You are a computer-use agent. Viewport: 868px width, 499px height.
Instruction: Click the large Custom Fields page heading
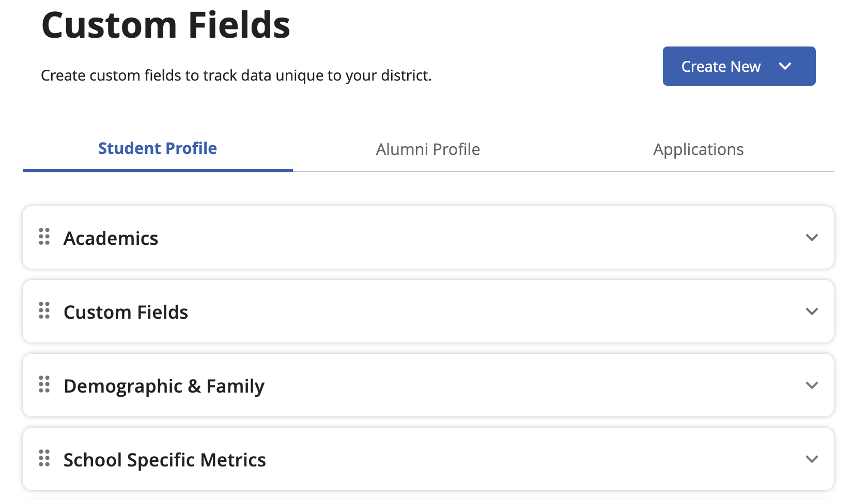[166, 25]
